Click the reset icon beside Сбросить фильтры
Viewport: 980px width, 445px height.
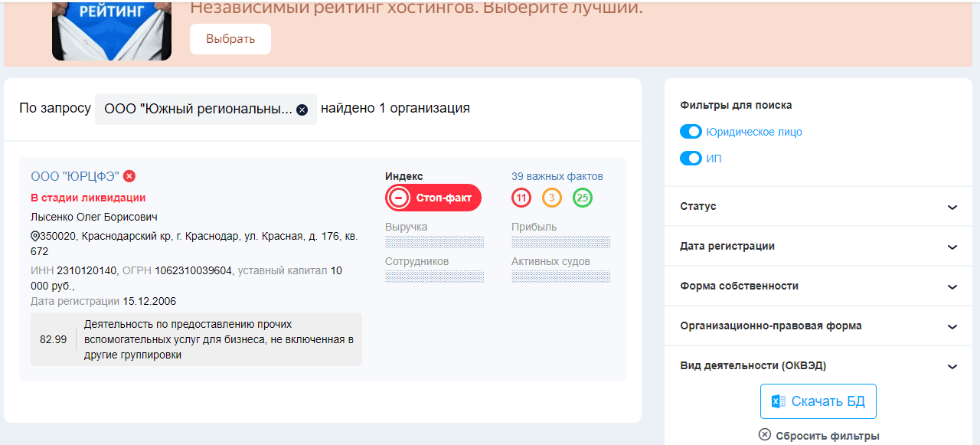764,435
